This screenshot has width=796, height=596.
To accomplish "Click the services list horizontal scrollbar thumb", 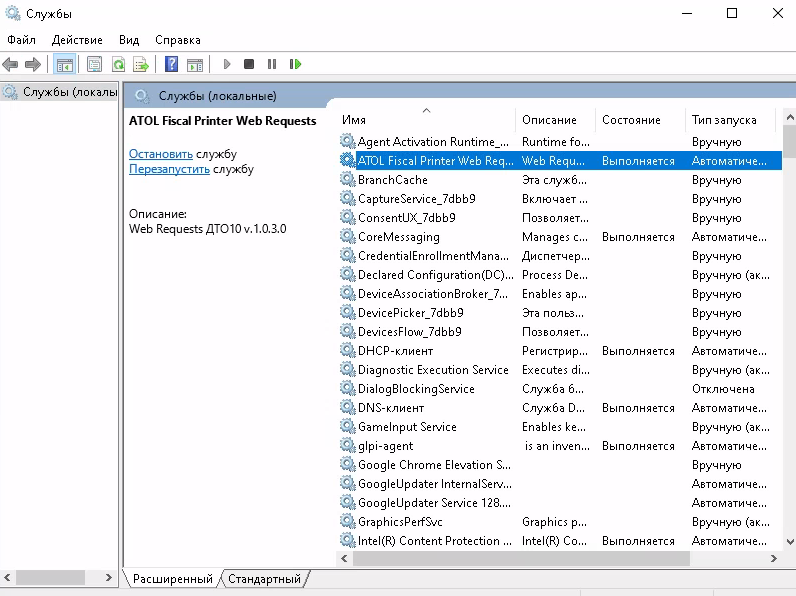I will tap(521, 558).
